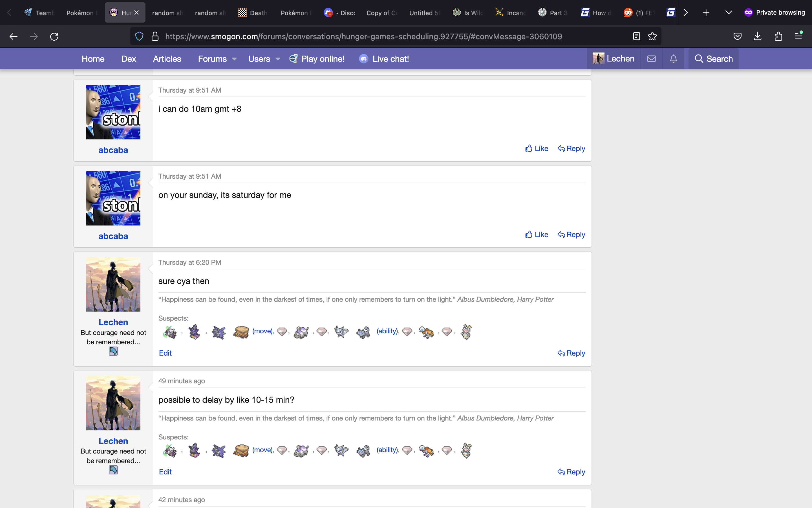
Task: Click last suspect Pokémon sprite in 6:20 PM post
Action: [x=466, y=332]
